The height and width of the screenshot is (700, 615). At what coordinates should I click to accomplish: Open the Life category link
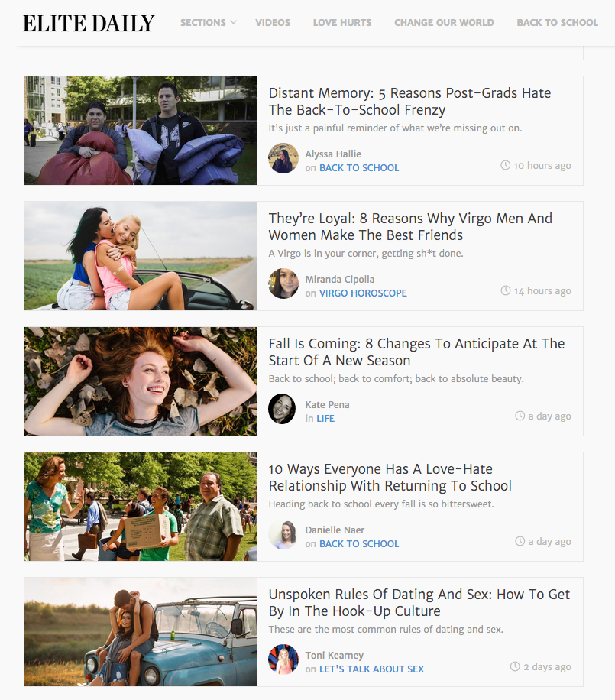[x=325, y=419]
